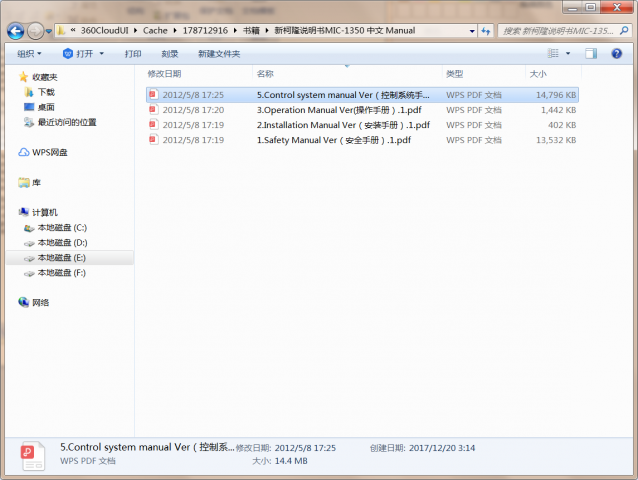This screenshot has width=638, height=480.
Task: Expand the 打开 button dropdown arrow
Action: 105,53
